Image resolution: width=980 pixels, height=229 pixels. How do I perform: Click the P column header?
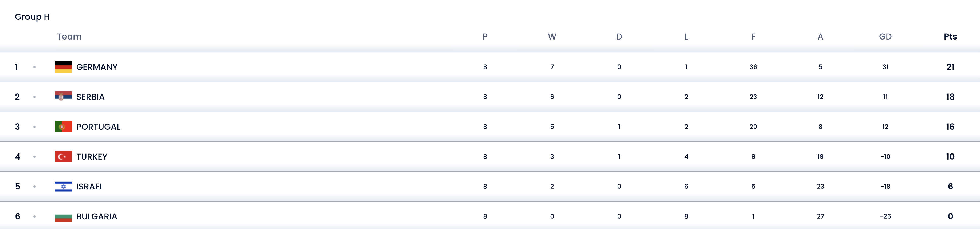pyautogui.click(x=485, y=37)
